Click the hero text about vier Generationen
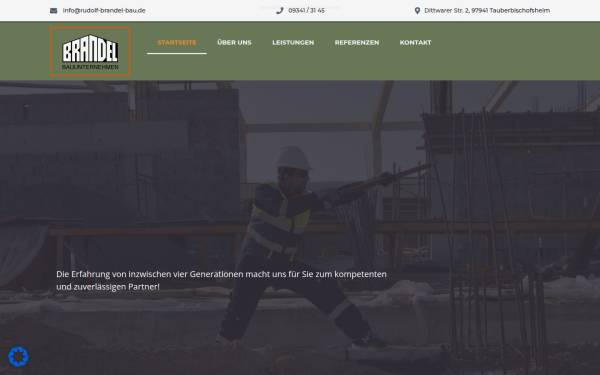600x375 pixels. tap(222, 280)
